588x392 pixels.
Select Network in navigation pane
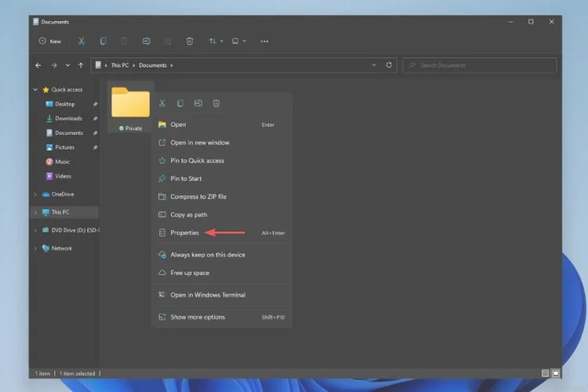(61, 249)
